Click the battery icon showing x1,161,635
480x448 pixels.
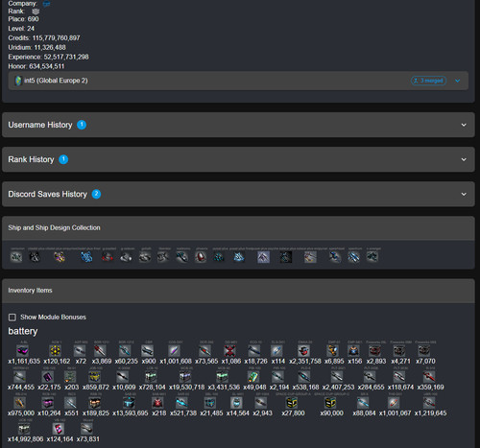point(22,350)
